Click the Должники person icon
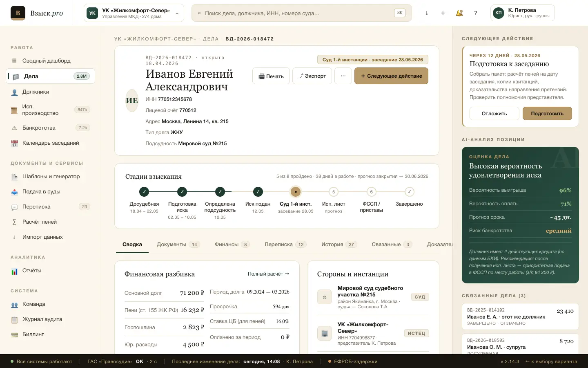This screenshot has height=368, width=588. (x=14, y=92)
